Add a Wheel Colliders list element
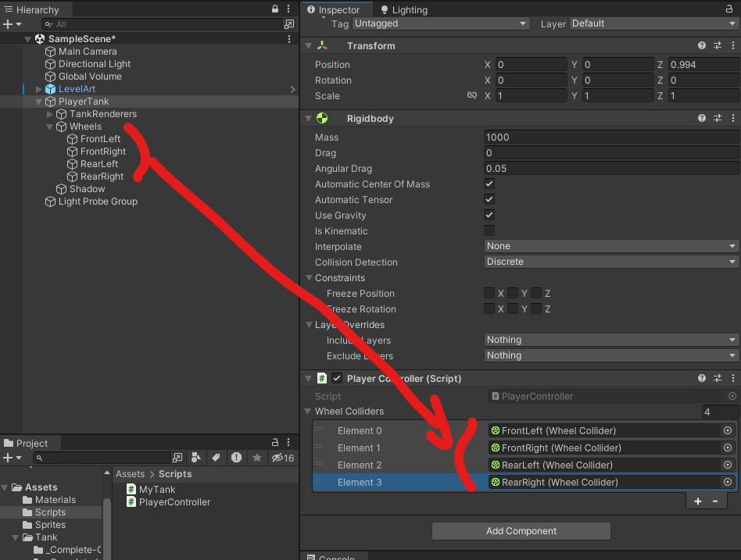 (x=698, y=501)
